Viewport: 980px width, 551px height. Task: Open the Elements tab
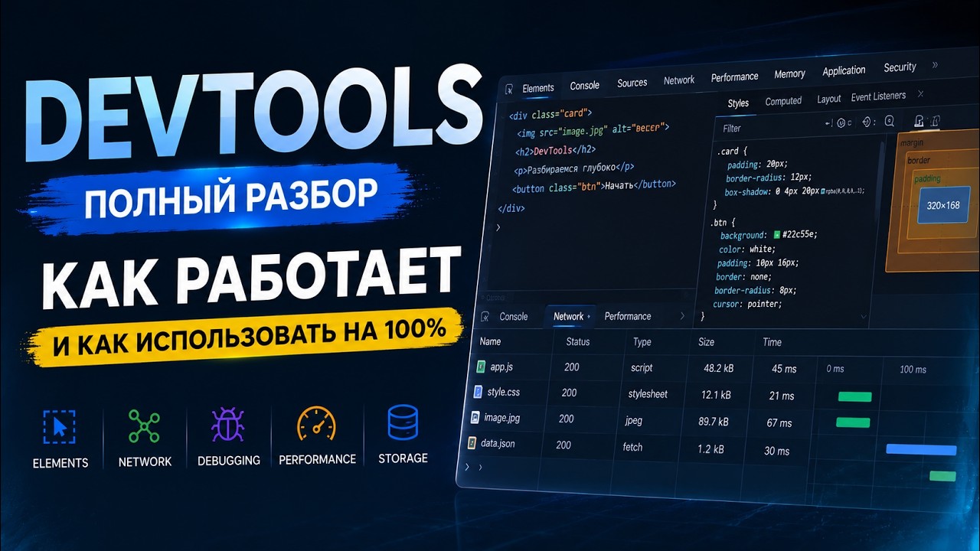coord(538,88)
